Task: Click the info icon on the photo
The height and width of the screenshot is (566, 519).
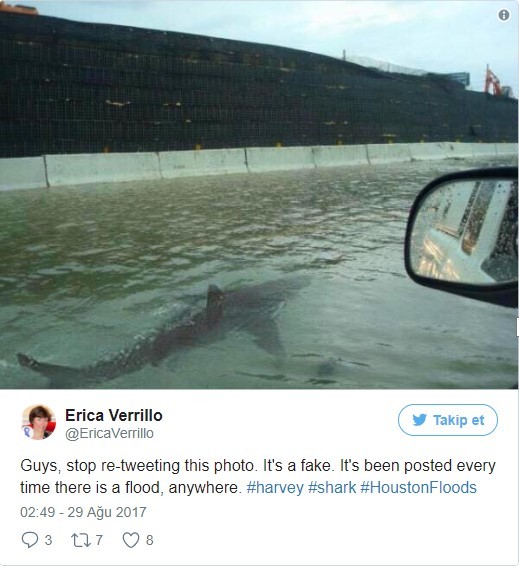Action: coord(504,15)
